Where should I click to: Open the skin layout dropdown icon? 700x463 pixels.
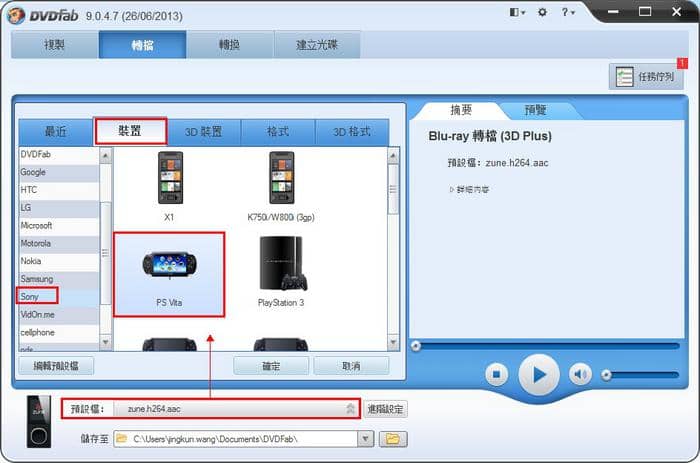[x=517, y=12]
